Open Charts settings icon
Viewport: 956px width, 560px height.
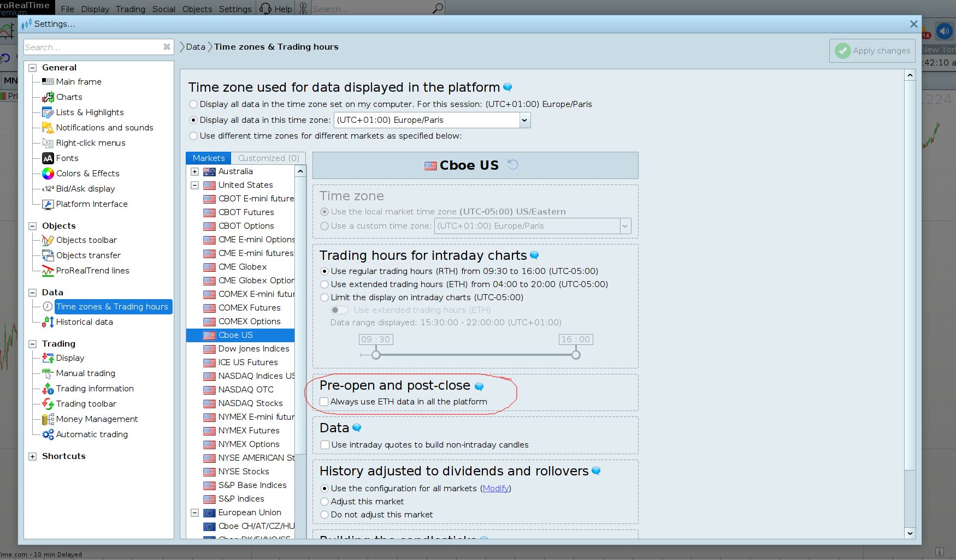click(x=48, y=97)
